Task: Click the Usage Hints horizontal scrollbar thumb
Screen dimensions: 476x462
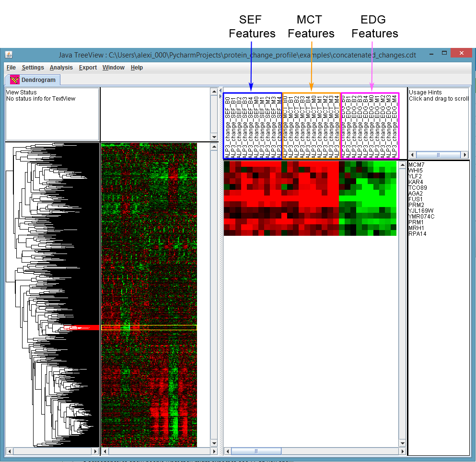Action: coord(438,155)
